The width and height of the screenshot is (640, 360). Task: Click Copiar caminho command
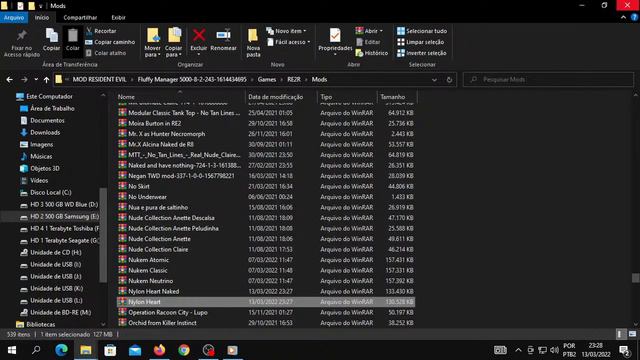point(110,42)
